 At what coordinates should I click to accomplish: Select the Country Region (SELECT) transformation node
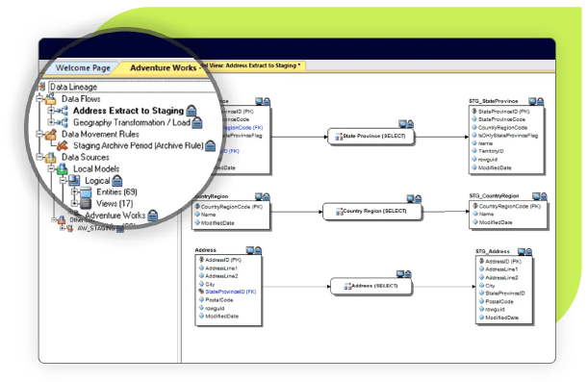coord(372,212)
